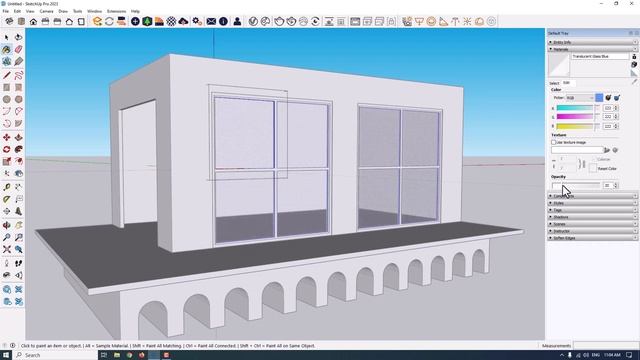
Task: Activate the Orbit camera tool
Action: pyautogui.click(x=7, y=225)
